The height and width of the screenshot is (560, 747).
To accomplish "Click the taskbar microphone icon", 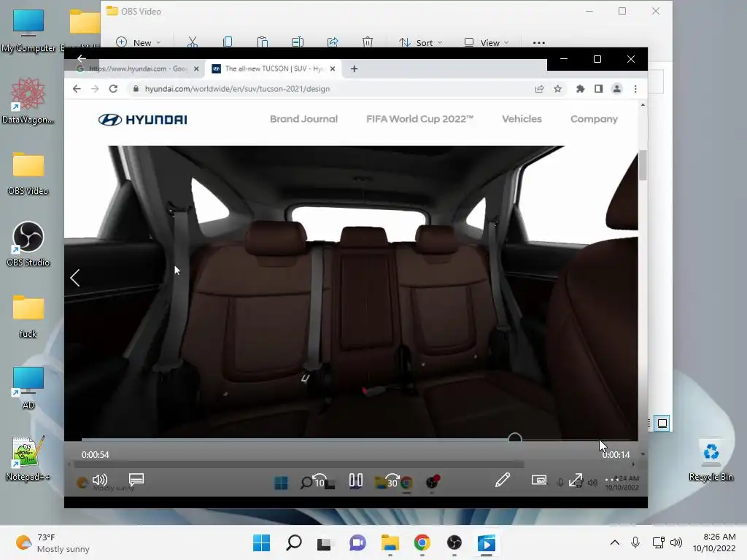I will pyautogui.click(x=635, y=542).
